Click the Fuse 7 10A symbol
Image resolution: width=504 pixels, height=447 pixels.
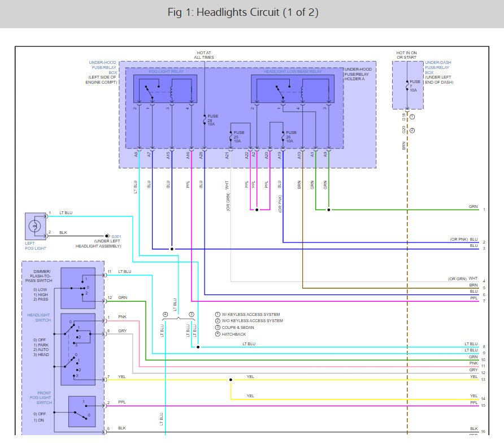(407, 86)
